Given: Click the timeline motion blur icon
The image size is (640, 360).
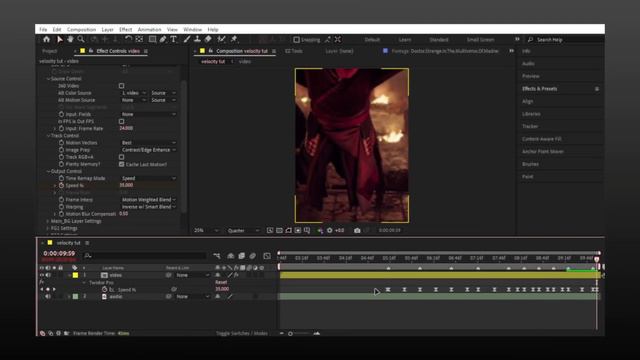Looking at the screenshot, I should click(253, 256).
